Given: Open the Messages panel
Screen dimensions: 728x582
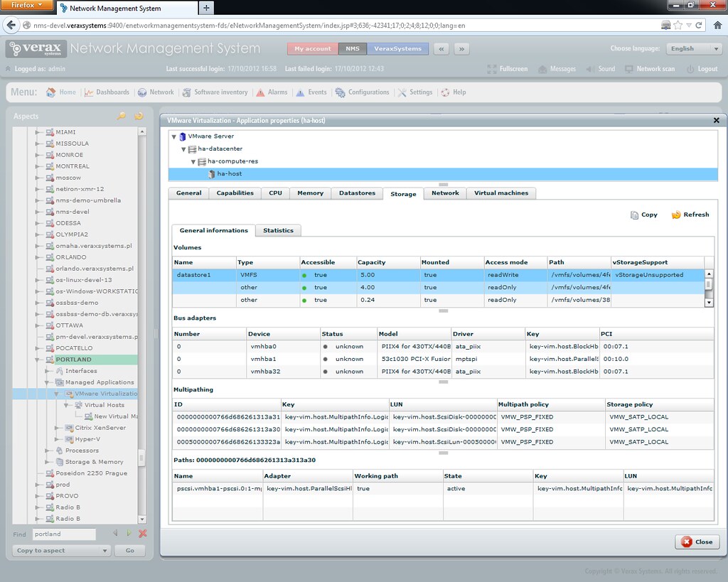Looking at the screenshot, I should click(557, 69).
